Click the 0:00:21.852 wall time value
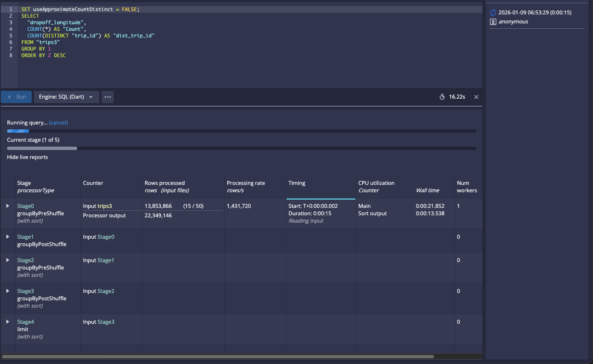The height and width of the screenshot is (364, 593). (x=430, y=206)
